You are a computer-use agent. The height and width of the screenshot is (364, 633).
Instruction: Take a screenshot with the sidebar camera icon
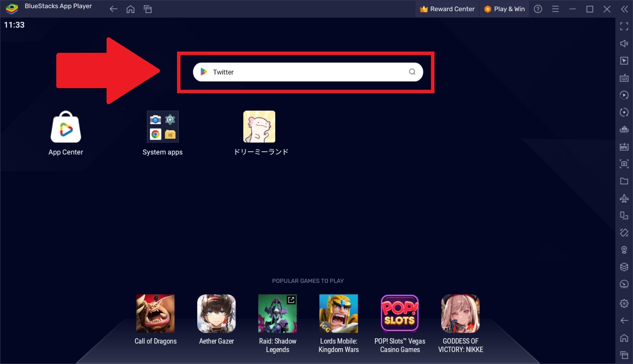624,164
